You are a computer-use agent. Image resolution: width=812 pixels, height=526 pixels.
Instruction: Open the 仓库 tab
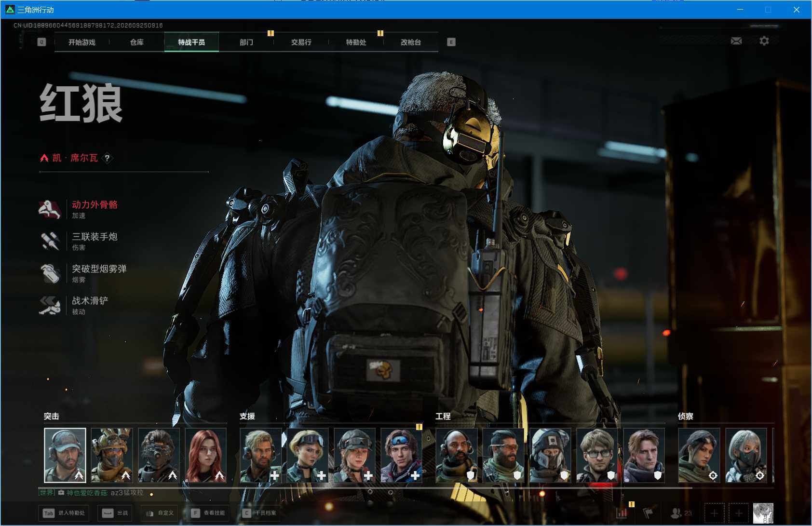coord(137,42)
